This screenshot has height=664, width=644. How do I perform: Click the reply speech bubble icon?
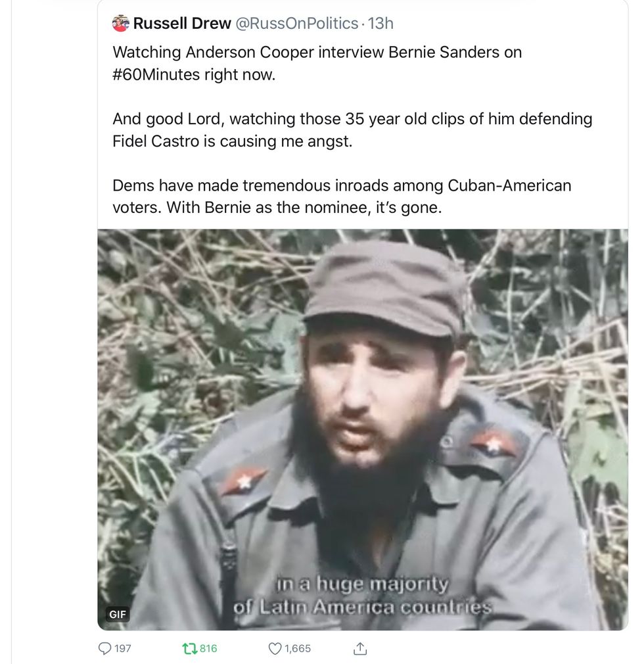tap(104, 648)
